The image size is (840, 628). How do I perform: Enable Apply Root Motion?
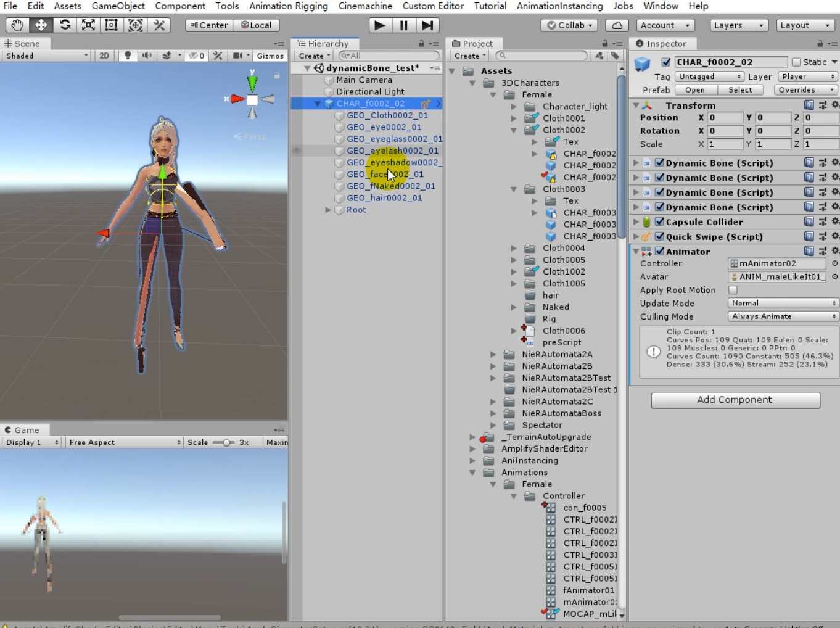[x=733, y=290]
